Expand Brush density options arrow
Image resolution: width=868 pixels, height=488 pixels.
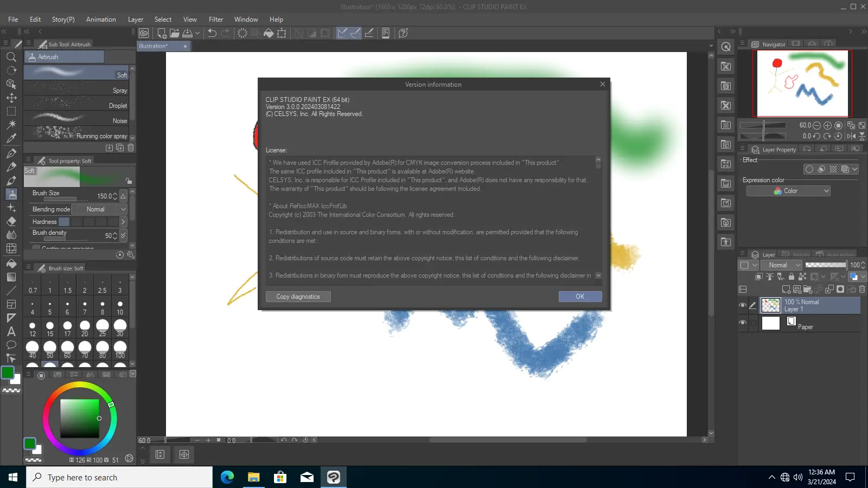pos(123,235)
